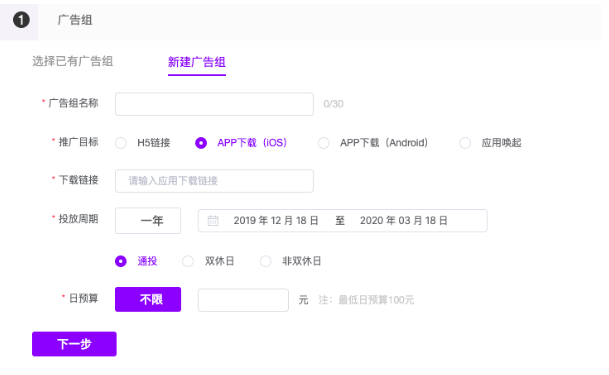Click the 至 separator in date range

pos(340,220)
